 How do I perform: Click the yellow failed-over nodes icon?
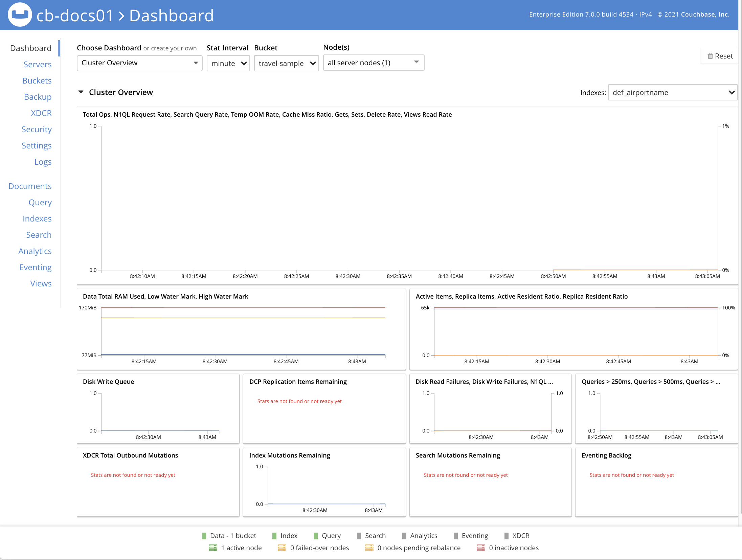(282, 547)
